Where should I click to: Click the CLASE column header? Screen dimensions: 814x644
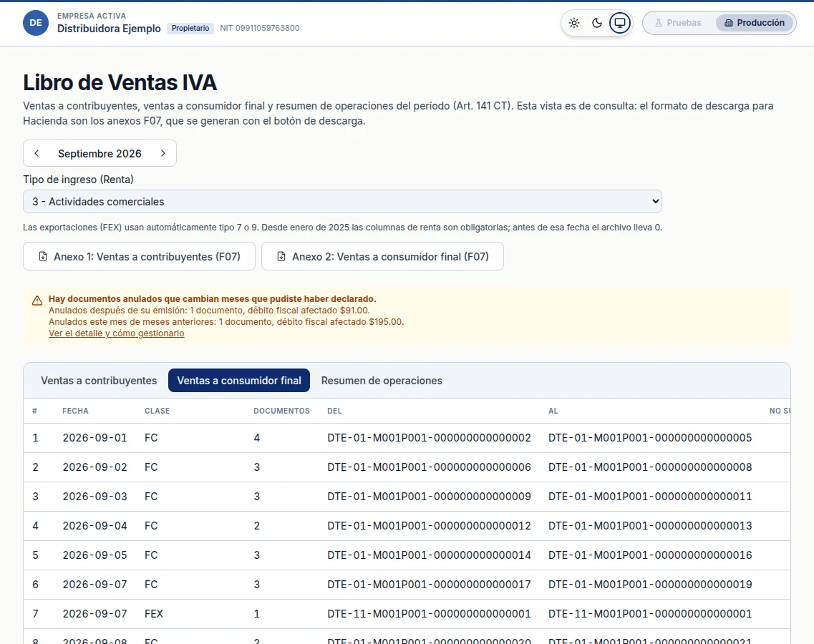158,411
